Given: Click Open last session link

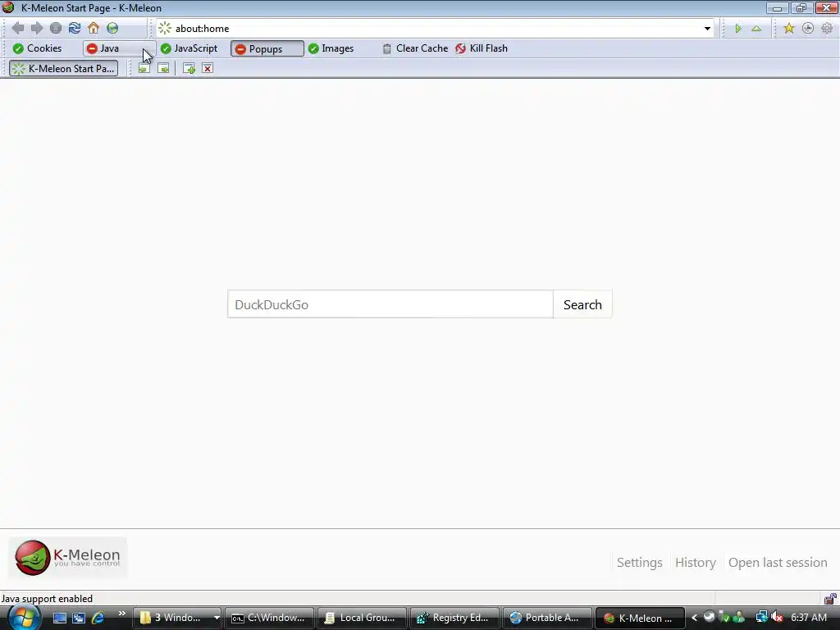Looking at the screenshot, I should click(778, 563).
